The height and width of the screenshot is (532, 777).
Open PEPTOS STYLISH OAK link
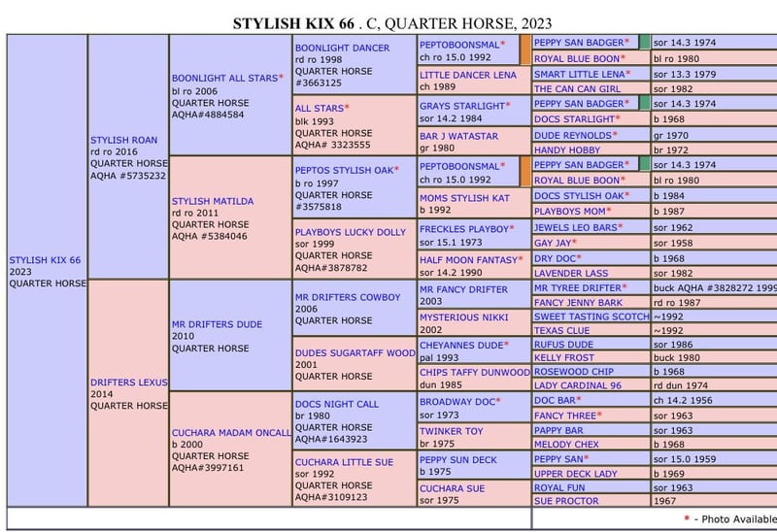click(344, 171)
